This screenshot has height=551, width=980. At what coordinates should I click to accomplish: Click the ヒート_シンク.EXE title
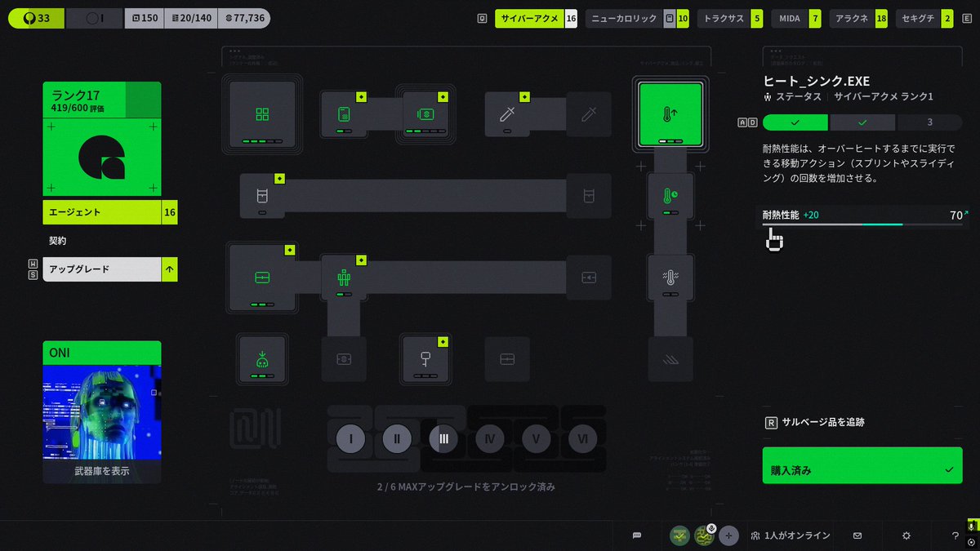point(817,81)
